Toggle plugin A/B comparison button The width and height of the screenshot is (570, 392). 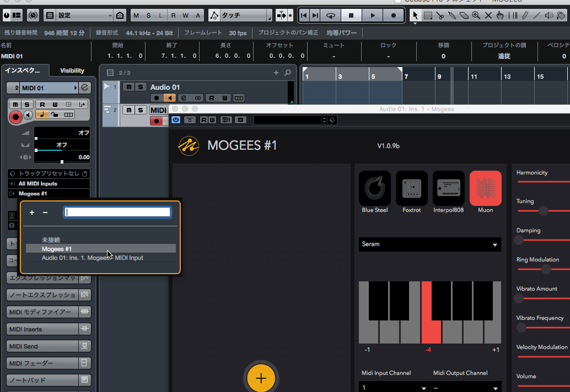click(227, 120)
